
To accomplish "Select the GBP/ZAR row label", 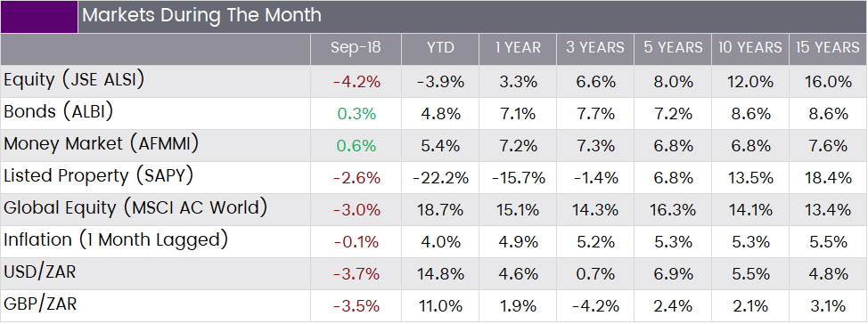I will 40,304.
